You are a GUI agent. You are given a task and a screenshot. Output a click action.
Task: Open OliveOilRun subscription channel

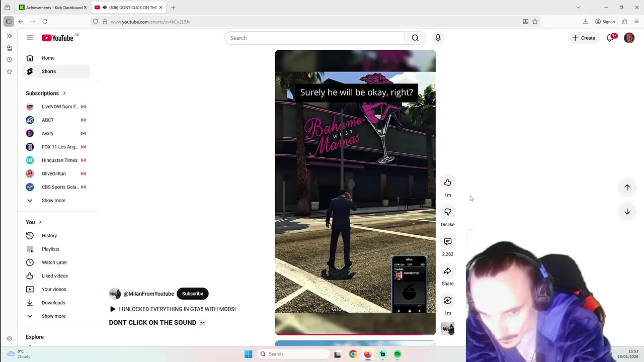[56, 173]
